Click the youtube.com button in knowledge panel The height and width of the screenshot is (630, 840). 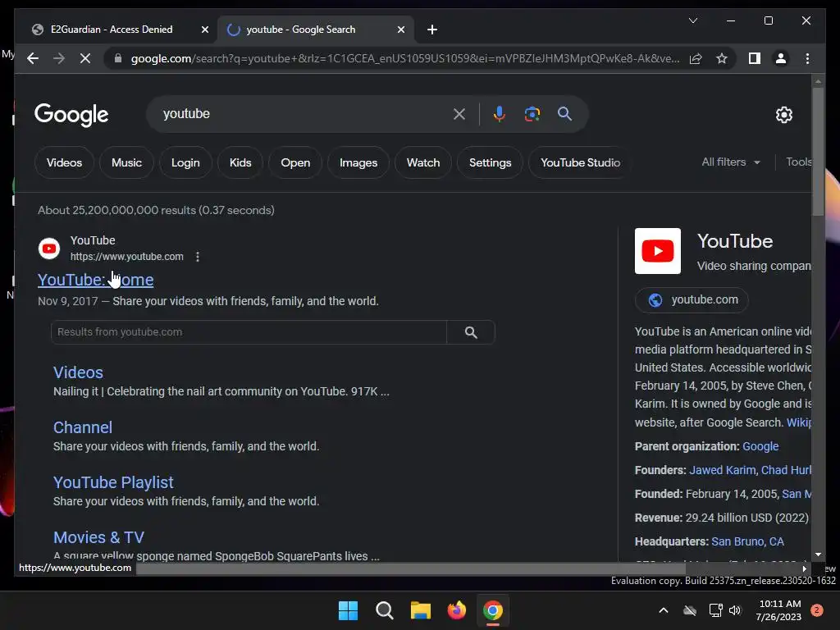click(x=692, y=300)
